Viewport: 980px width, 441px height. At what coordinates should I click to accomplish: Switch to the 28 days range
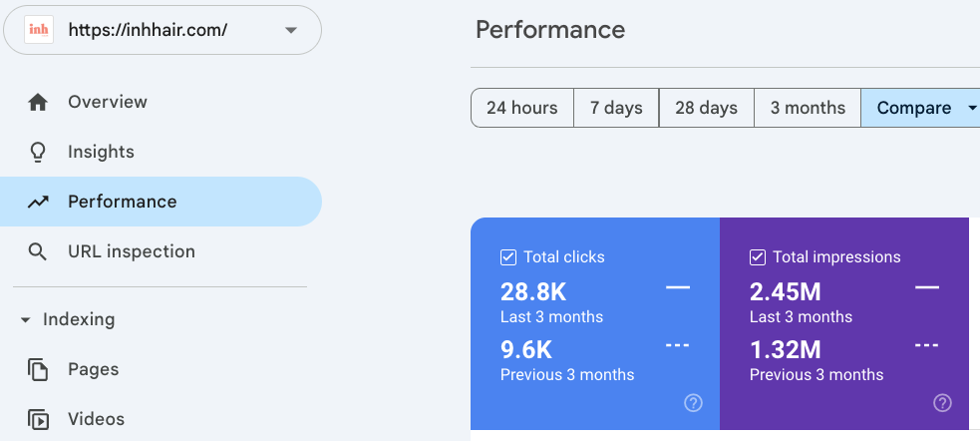[706, 108]
